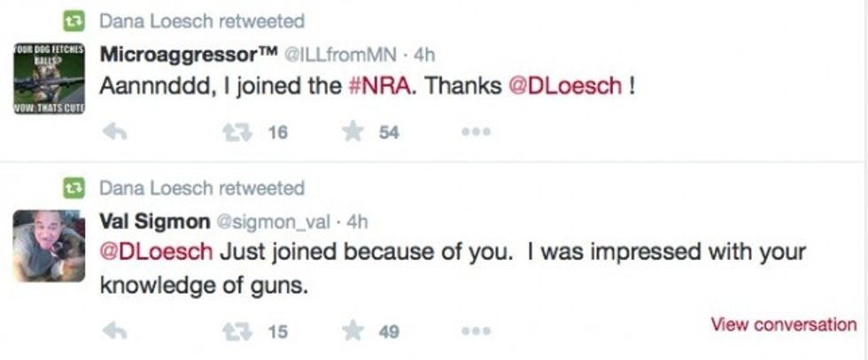Screen dimensions: 868x360
Task: Click the second retweeted indicator icon
Action: pos(73,188)
